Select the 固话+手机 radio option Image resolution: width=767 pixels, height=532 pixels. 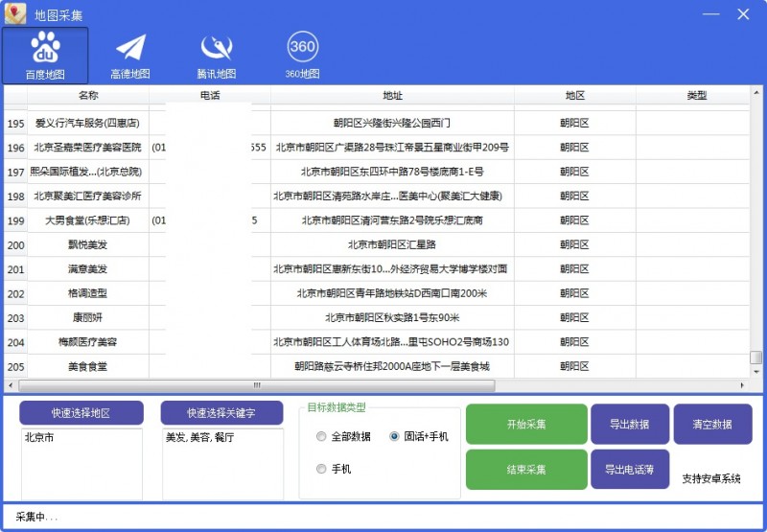pos(394,437)
